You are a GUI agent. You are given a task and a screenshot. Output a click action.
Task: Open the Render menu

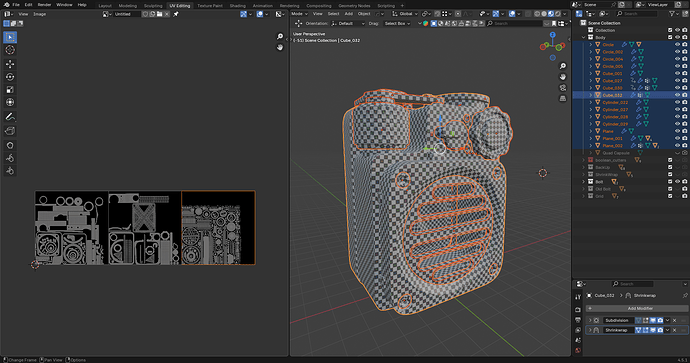(44, 5)
